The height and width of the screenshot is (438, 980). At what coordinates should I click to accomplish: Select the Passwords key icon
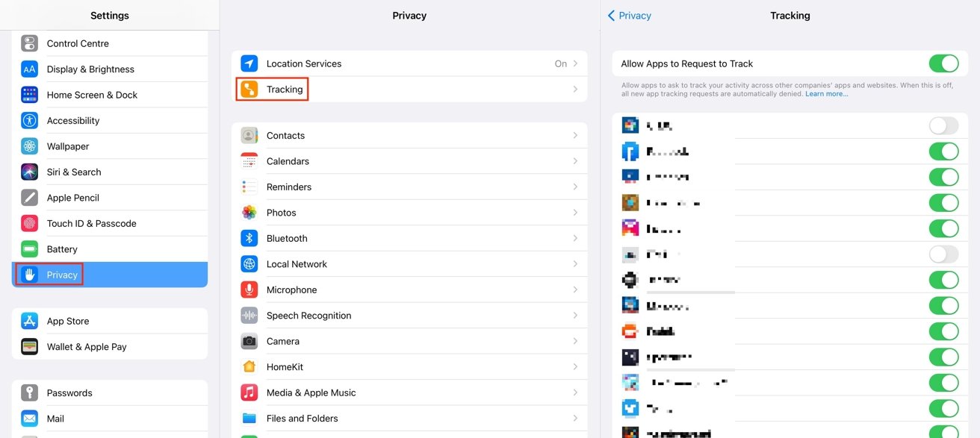[29, 393]
